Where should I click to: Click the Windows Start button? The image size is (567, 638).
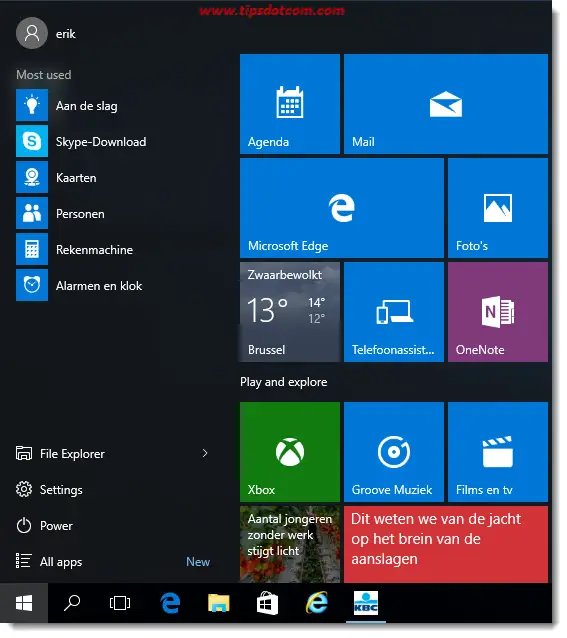click(x=24, y=603)
